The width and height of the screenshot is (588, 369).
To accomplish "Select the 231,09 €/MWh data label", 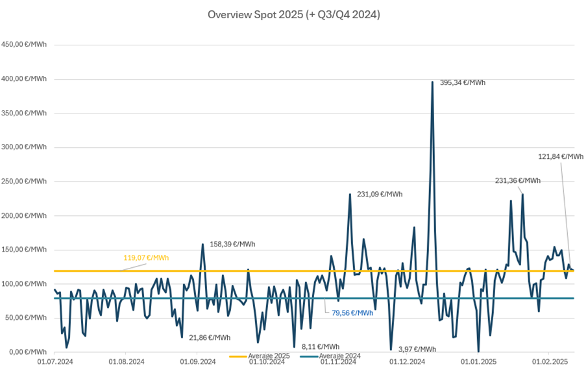I will point(380,194).
